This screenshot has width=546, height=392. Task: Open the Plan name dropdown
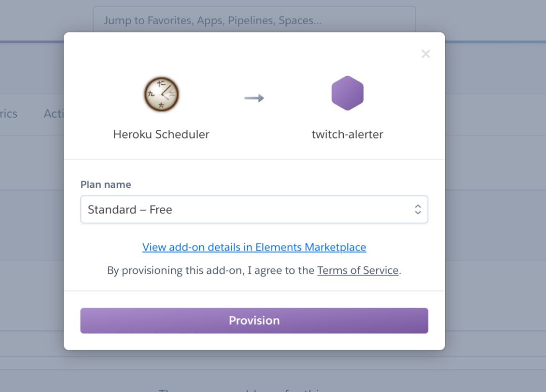254,210
